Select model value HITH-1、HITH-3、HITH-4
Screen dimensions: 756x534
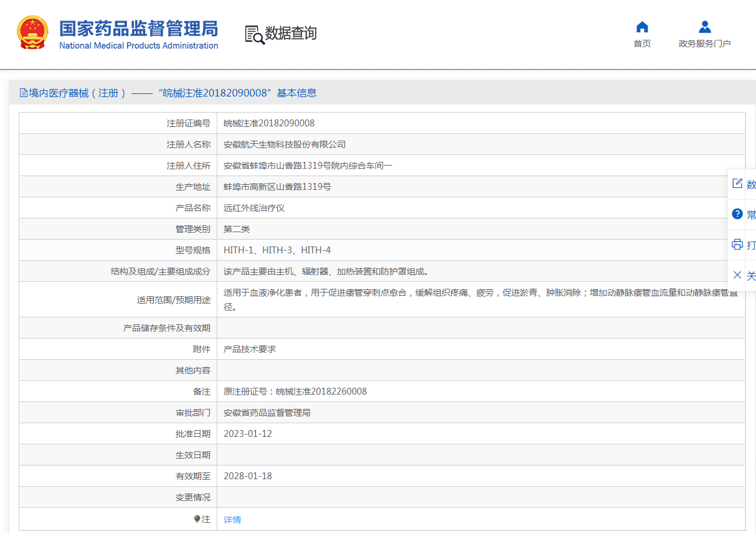click(x=277, y=250)
